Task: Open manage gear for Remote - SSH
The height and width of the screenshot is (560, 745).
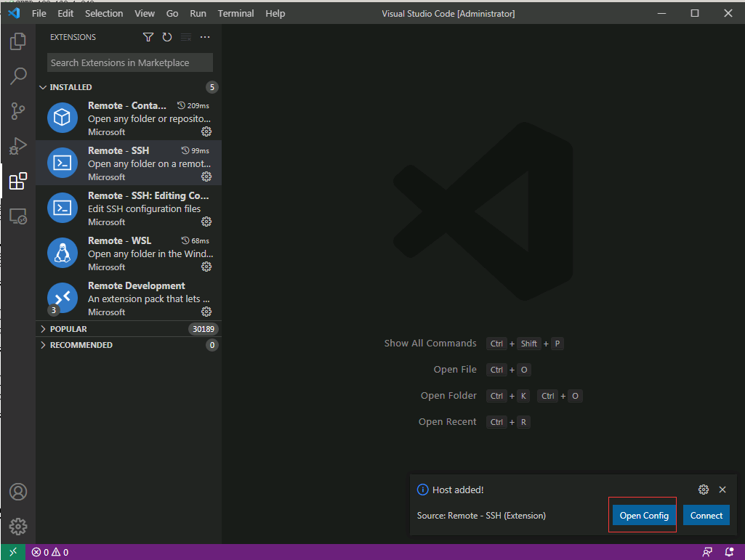Action: (206, 176)
